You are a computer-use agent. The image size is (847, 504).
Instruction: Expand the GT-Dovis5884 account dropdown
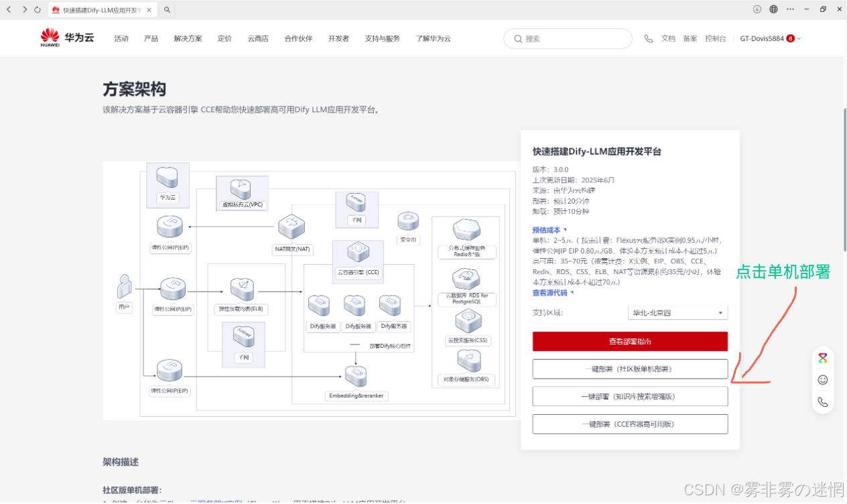771,39
